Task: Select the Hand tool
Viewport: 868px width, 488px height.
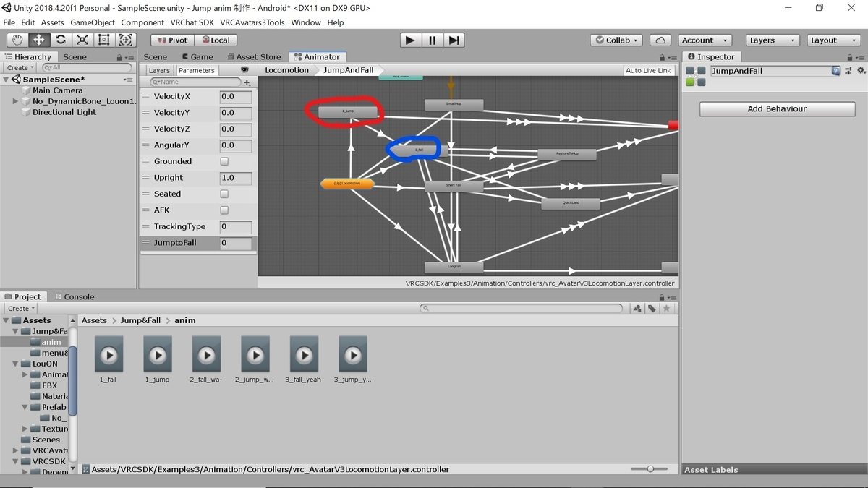Action: click(x=17, y=40)
